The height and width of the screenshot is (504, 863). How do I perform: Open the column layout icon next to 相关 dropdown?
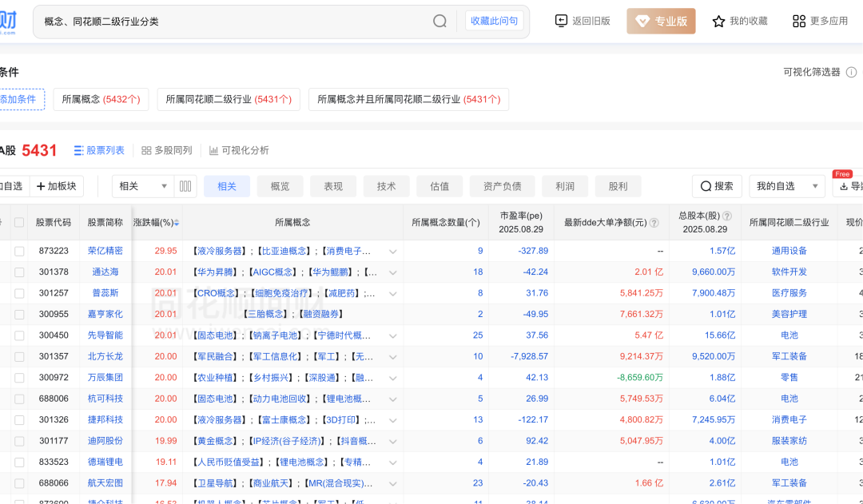pyautogui.click(x=185, y=186)
